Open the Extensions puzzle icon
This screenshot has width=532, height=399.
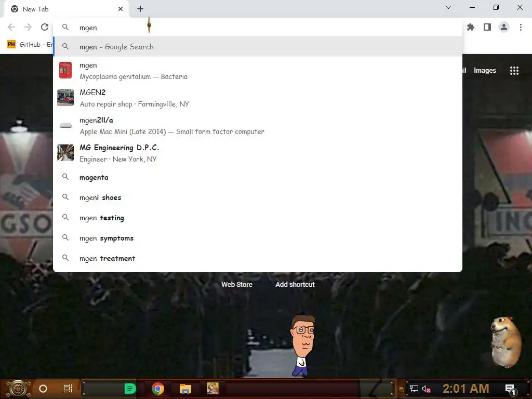(471, 27)
